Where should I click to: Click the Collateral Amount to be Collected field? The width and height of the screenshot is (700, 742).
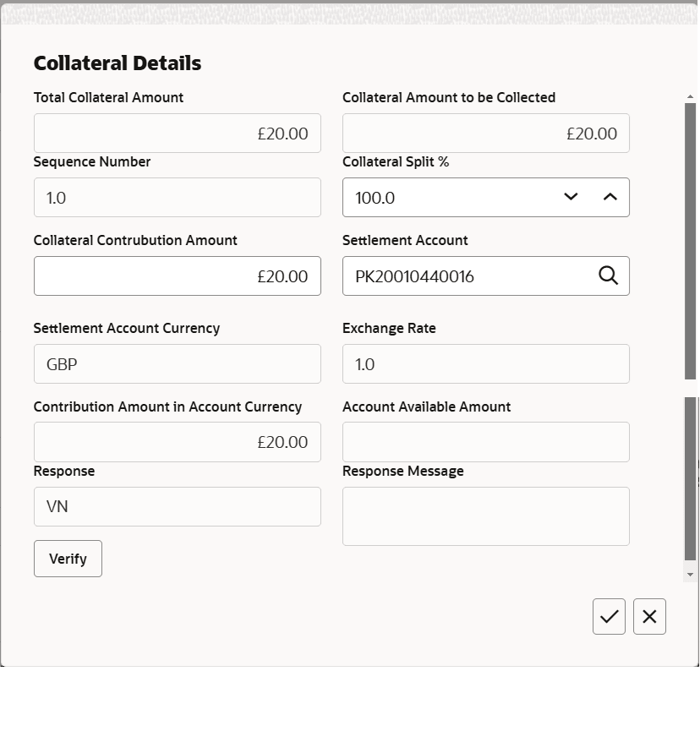point(485,134)
